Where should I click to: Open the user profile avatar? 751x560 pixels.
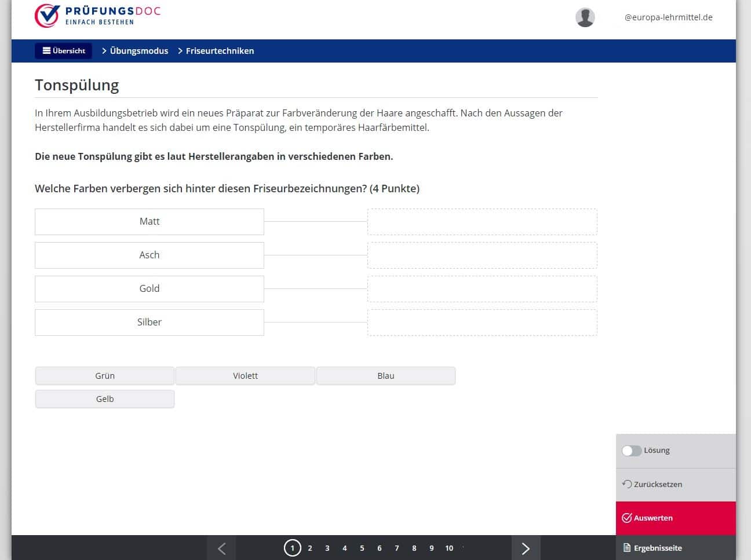[x=585, y=17]
